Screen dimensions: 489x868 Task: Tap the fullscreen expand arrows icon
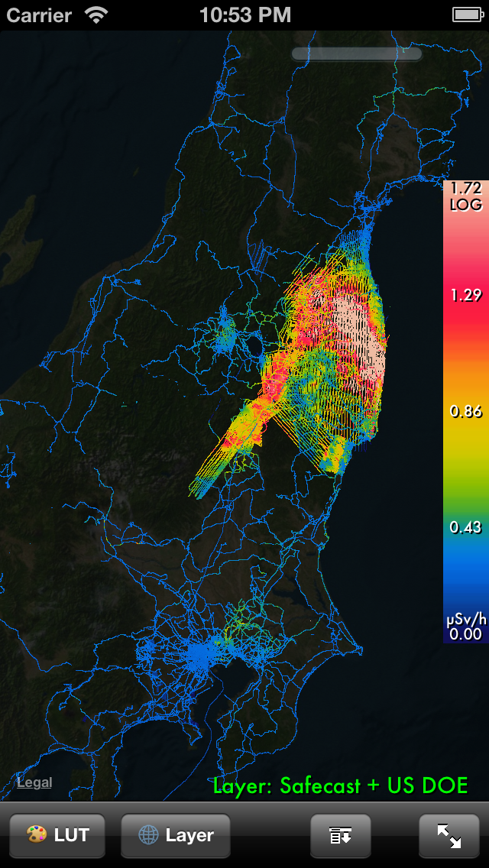449,835
